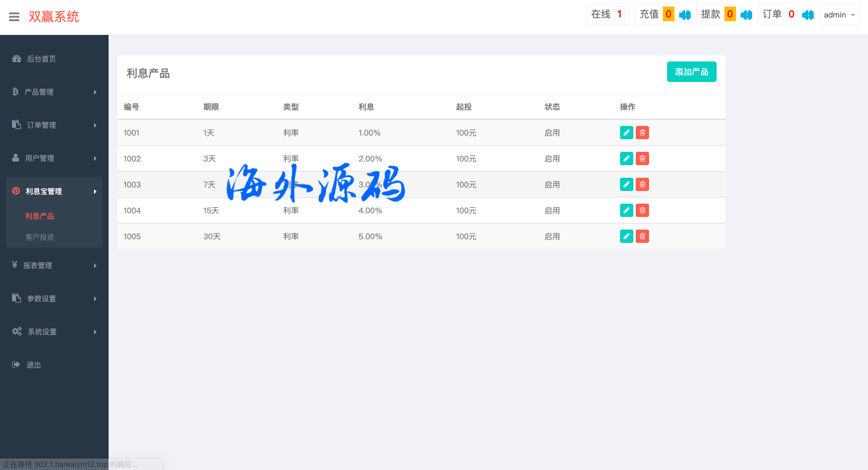The height and width of the screenshot is (470, 868).
Task: Select 利息产品 submenu item
Action: point(40,216)
